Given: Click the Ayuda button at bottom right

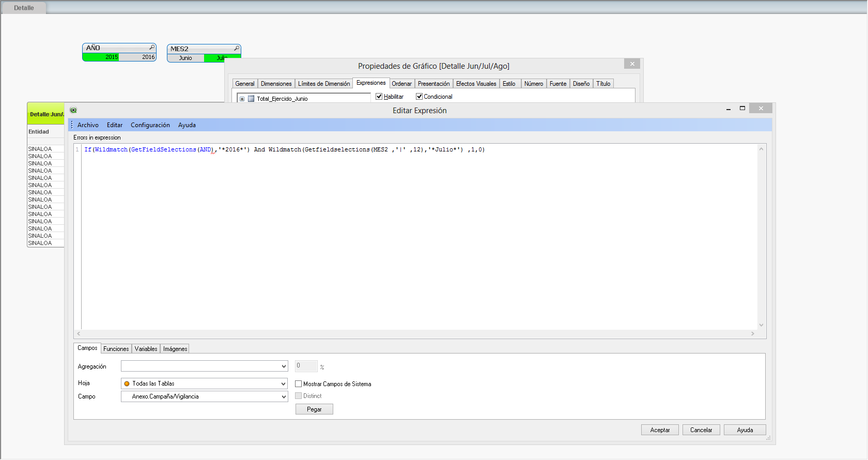Looking at the screenshot, I should click(x=745, y=430).
